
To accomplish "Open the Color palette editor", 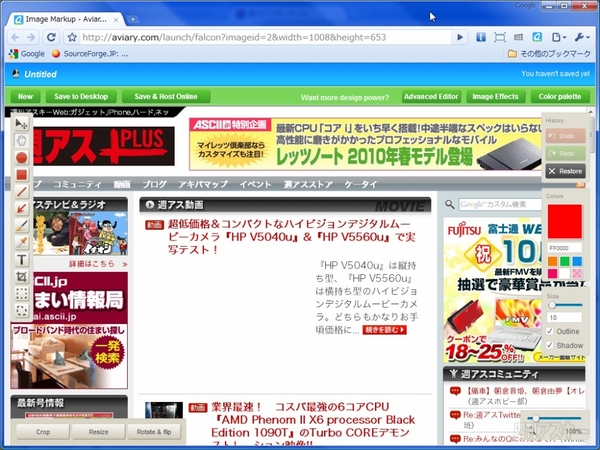I will (x=560, y=97).
